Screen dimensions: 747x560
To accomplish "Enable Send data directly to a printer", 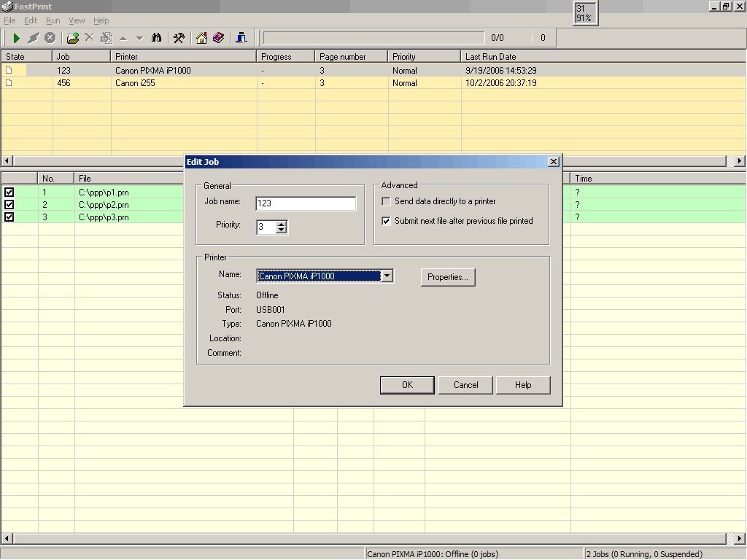I will pyautogui.click(x=387, y=201).
